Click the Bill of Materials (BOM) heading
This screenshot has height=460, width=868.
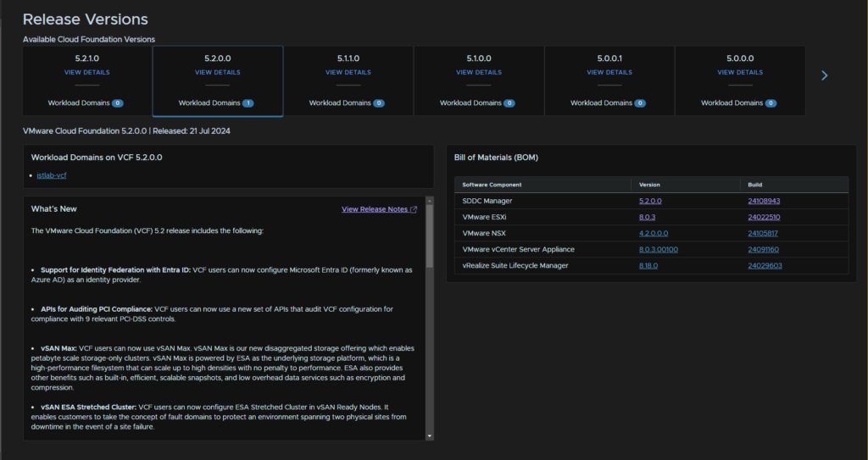tap(496, 158)
